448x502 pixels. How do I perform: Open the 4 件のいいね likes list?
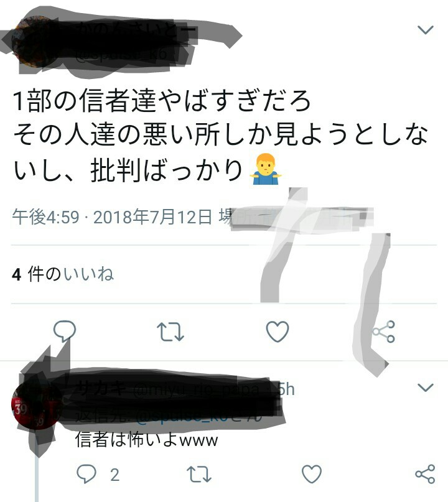(63, 274)
